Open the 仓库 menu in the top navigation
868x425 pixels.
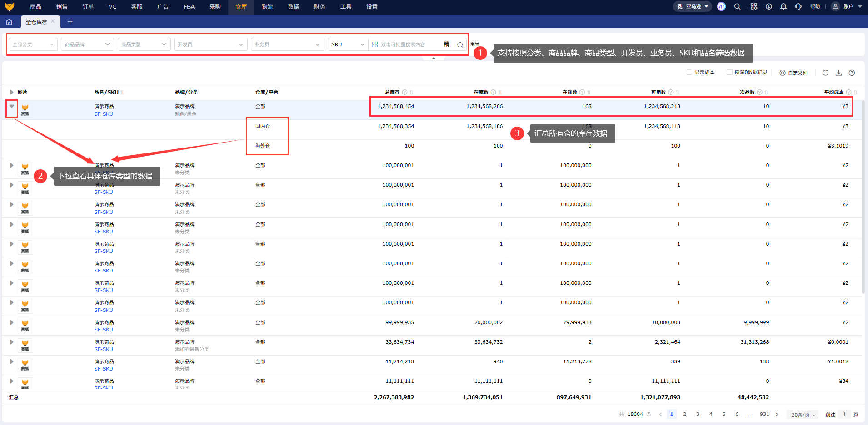(241, 6)
